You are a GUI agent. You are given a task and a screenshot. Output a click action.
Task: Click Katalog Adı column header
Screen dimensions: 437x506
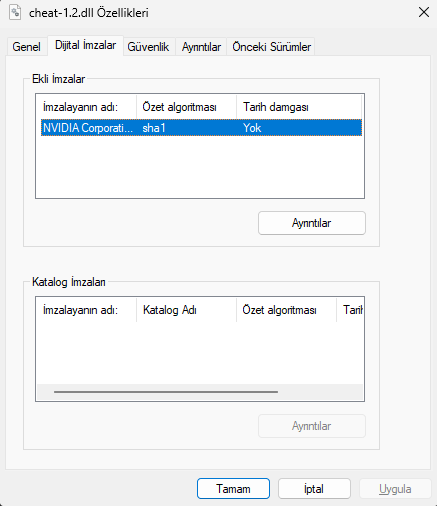point(186,310)
